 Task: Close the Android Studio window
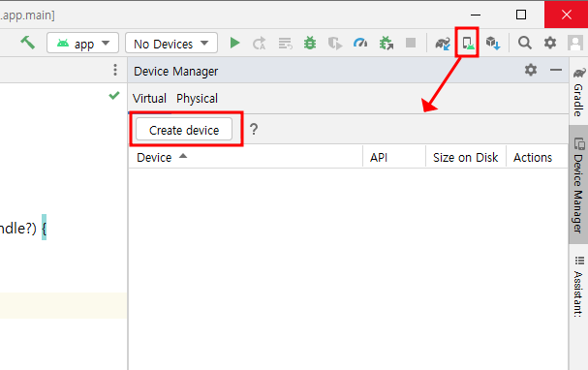pos(567,15)
